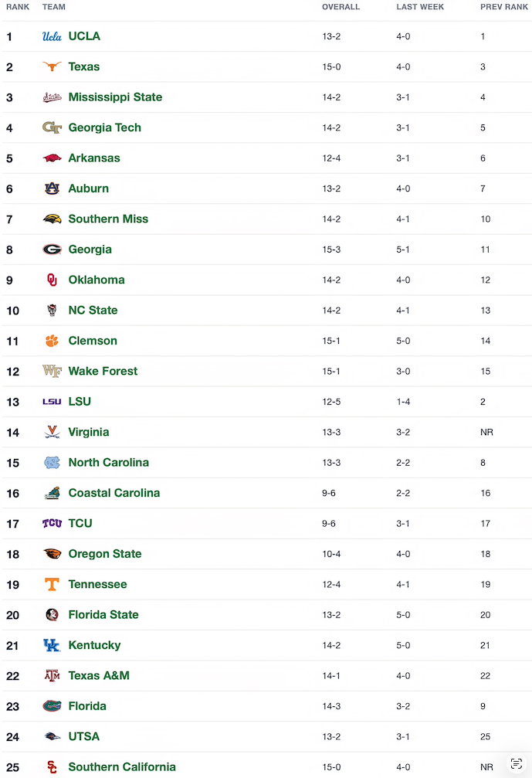The width and height of the screenshot is (532, 778).
Task: Click the Tennessee orange T logo
Action: (x=52, y=585)
